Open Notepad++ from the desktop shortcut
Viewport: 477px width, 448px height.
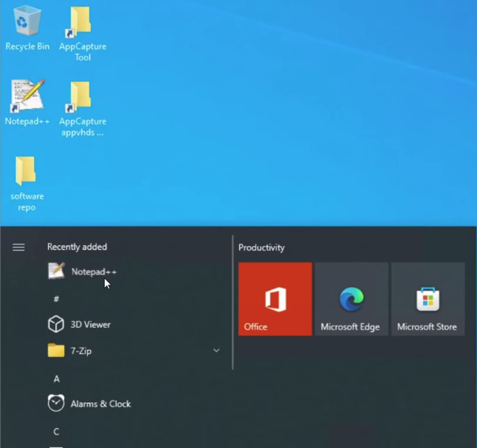[27, 95]
